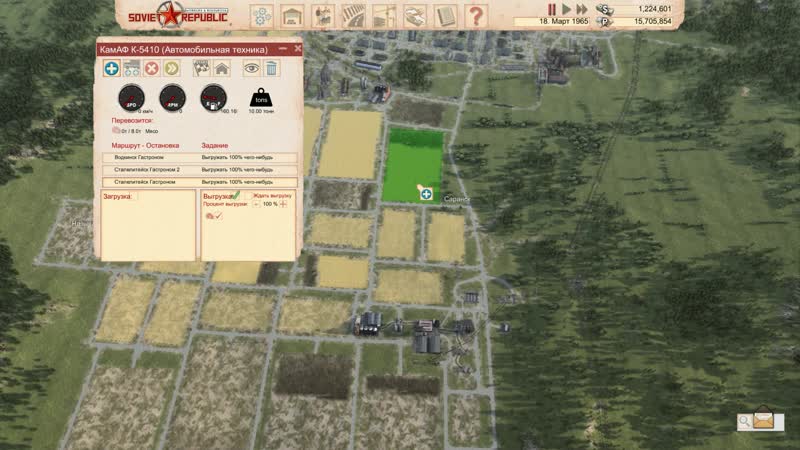The height and width of the screenshot is (450, 800).
Task: Open the buildings construction menu
Action: point(292,17)
